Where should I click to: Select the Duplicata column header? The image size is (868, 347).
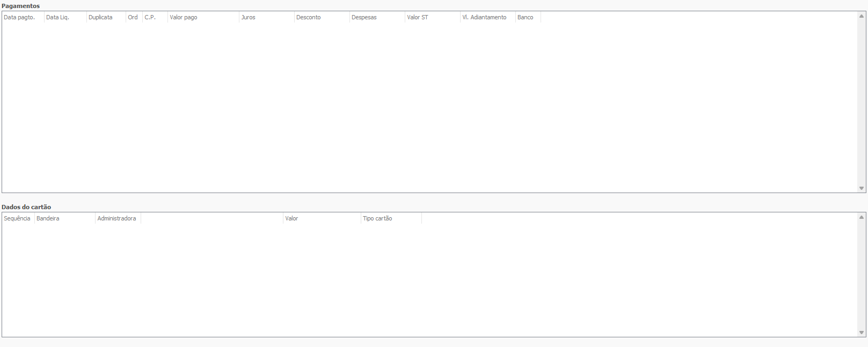tap(105, 17)
